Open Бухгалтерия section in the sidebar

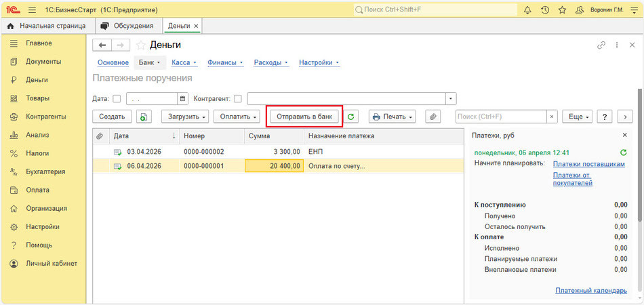pos(44,171)
